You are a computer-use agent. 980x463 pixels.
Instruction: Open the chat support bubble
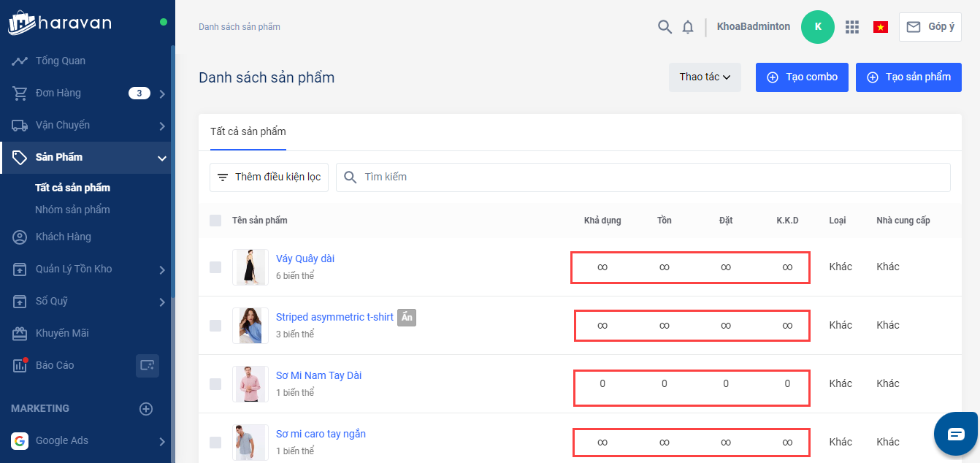tap(956, 435)
